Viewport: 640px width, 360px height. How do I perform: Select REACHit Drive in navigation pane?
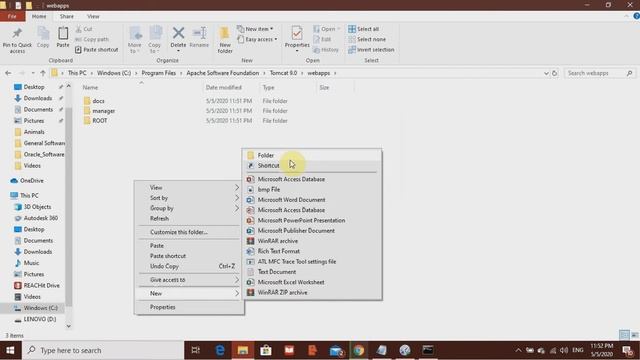click(x=41, y=285)
